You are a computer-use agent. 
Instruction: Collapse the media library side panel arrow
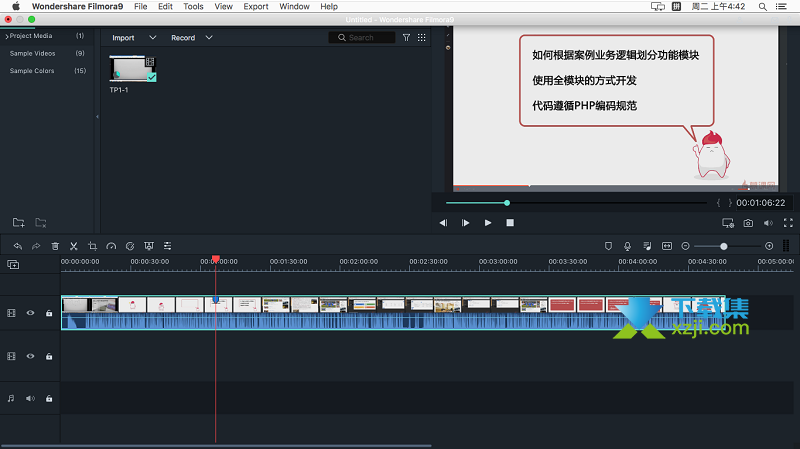[x=97, y=117]
